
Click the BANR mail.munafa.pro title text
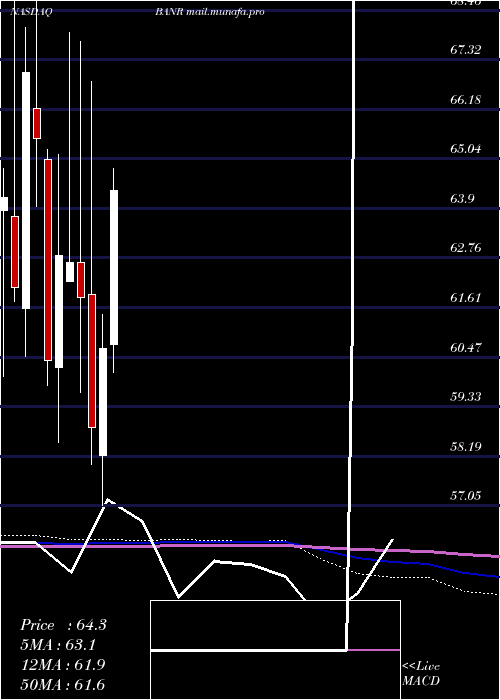pyautogui.click(x=210, y=12)
